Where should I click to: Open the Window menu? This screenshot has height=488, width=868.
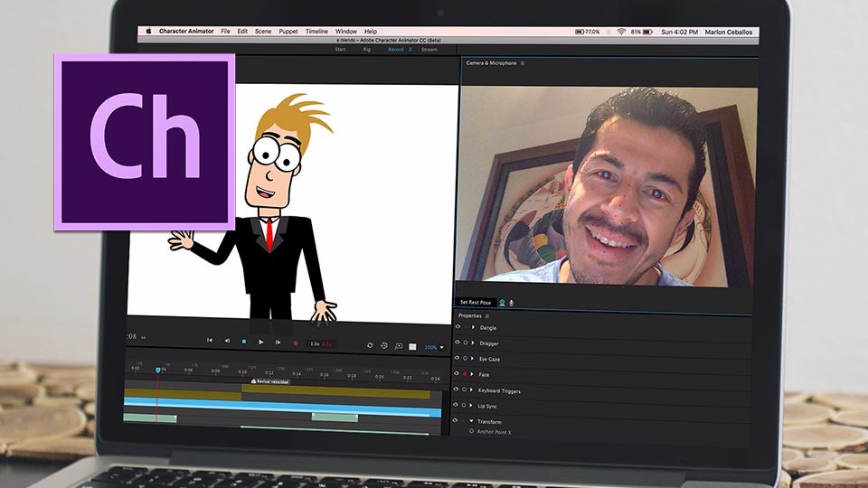346,32
